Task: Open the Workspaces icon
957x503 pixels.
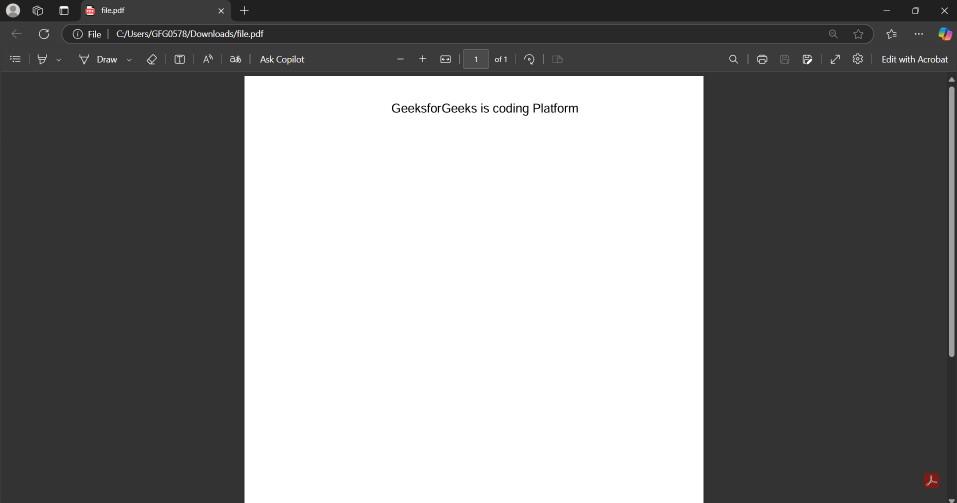Action: 38,10
